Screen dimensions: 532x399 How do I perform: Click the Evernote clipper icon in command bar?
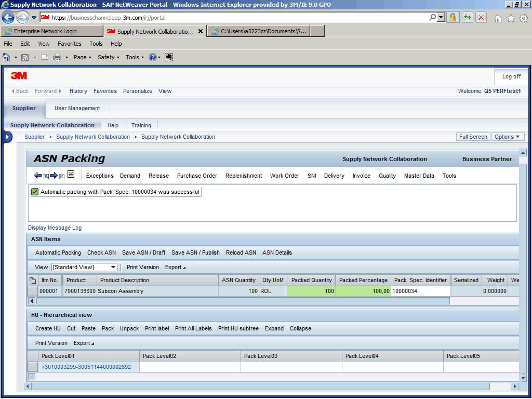click(x=169, y=57)
